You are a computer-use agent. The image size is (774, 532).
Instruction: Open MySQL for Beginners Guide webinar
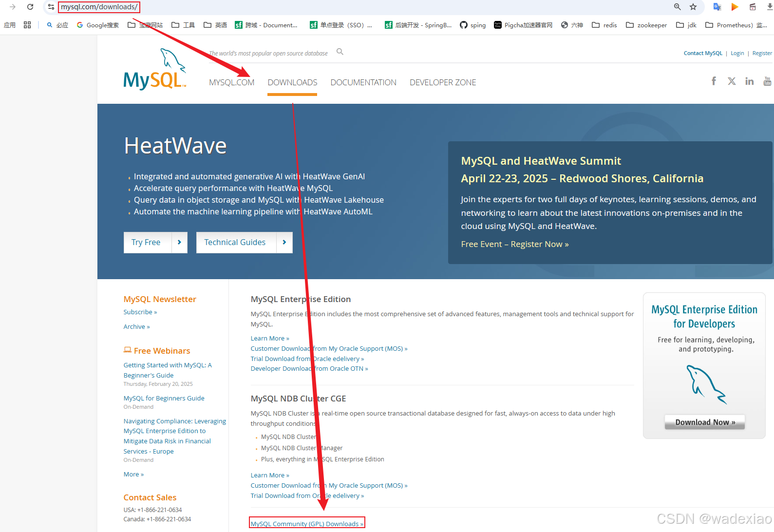pyautogui.click(x=164, y=398)
